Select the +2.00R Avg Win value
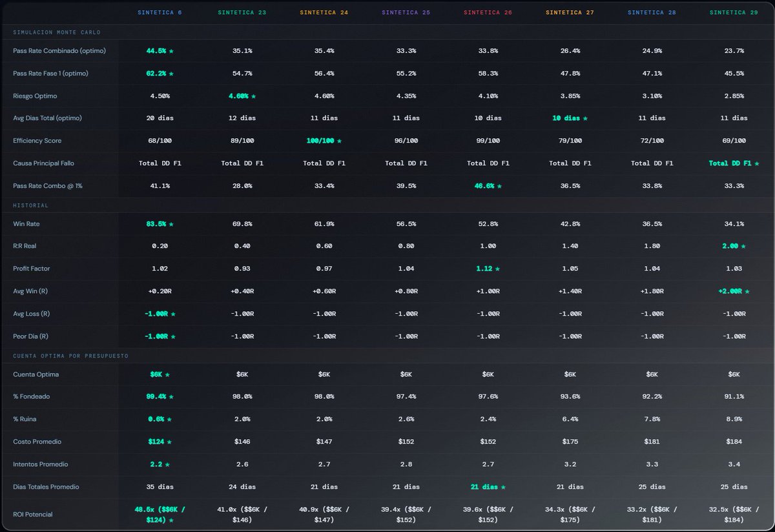 pyautogui.click(x=730, y=291)
